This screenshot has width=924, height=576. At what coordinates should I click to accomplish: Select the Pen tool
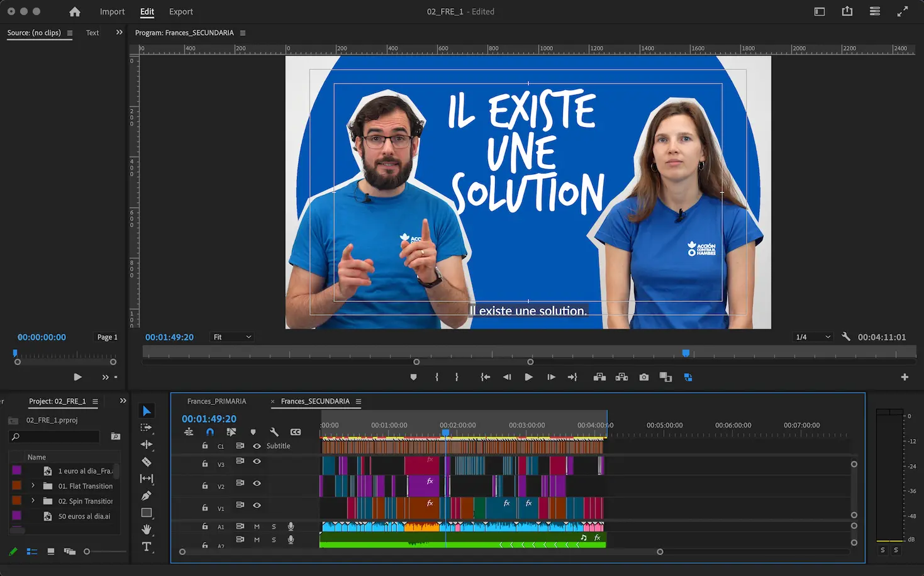point(147,496)
